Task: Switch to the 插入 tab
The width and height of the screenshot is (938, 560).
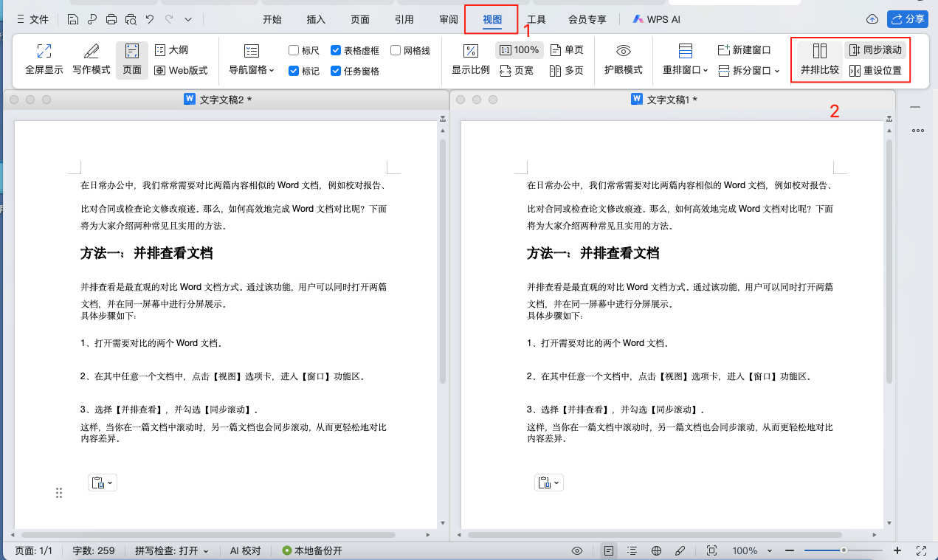Action: tap(316, 19)
